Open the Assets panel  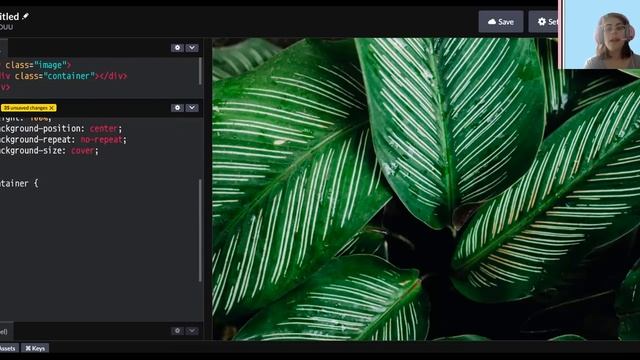point(8,348)
